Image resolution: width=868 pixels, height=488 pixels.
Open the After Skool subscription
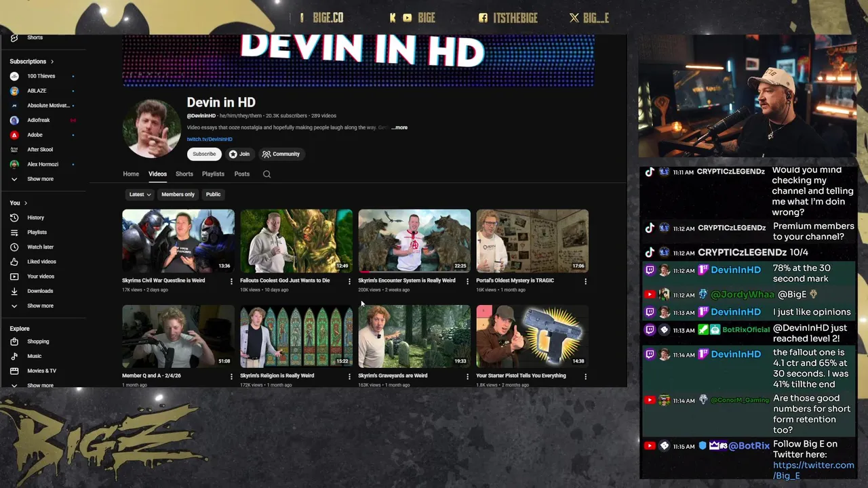pyautogui.click(x=39, y=149)
